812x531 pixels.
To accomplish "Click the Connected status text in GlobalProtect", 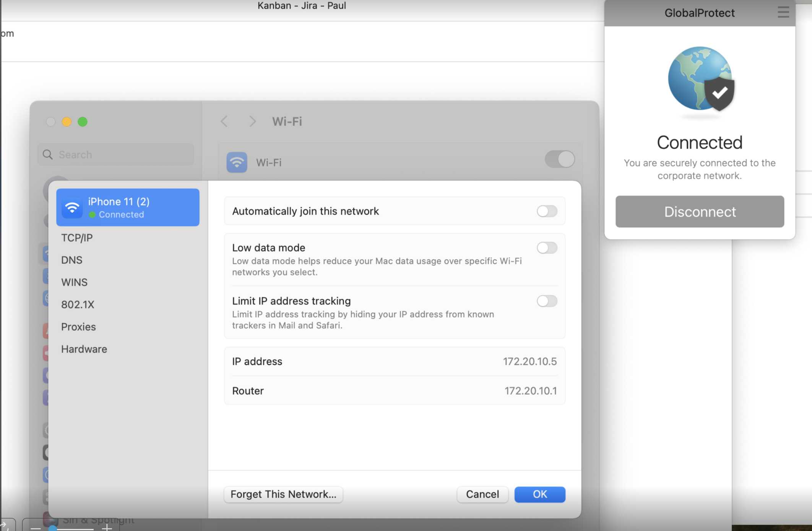I will click(x=700, y=142).
